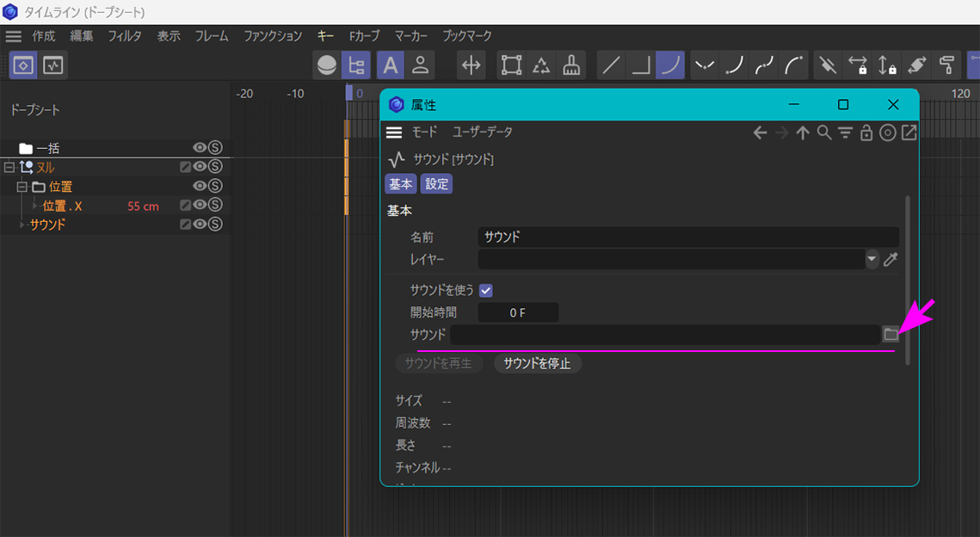Switch to Dope Sheet mode icon

[23, 65]
